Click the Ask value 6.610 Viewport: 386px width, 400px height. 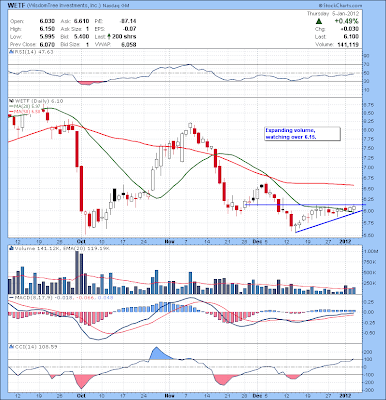(82, 21)
